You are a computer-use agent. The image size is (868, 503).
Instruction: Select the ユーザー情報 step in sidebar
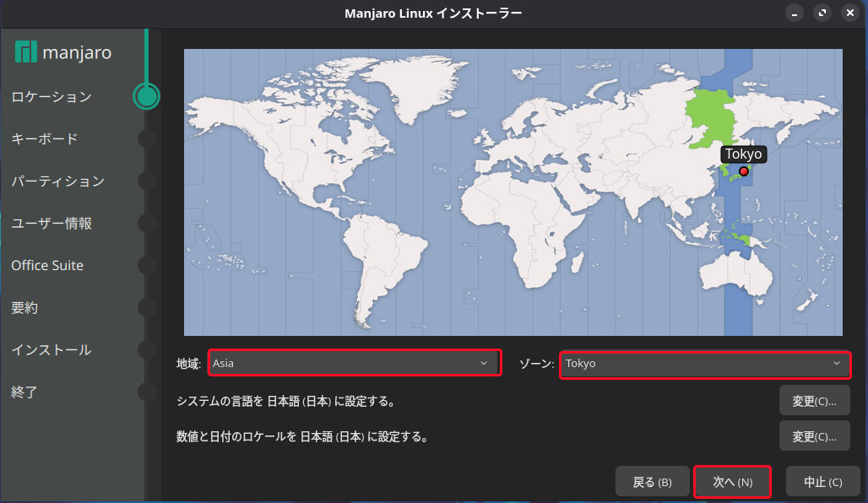(52, 223)
